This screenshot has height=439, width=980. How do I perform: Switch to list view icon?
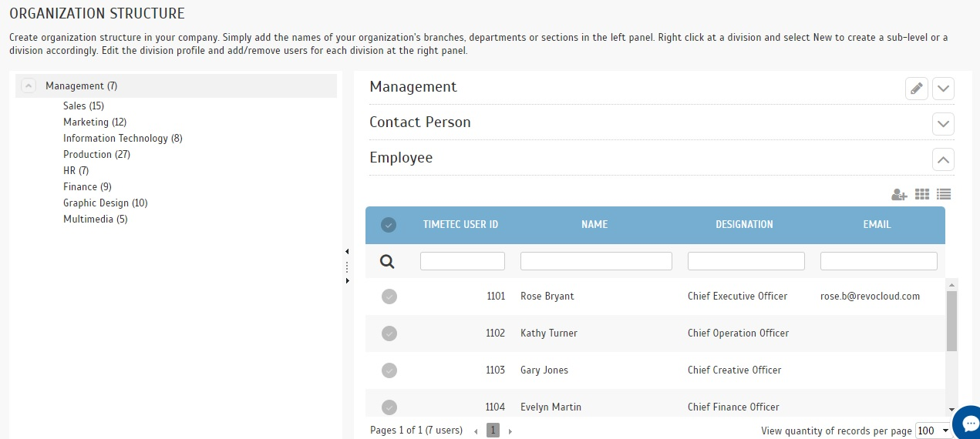944,195
